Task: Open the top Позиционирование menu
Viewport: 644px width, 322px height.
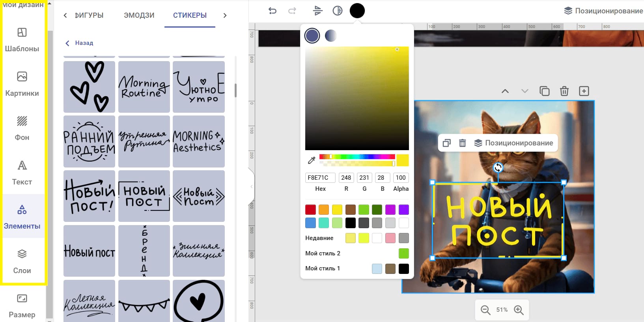Action: [x=603, y=11]
